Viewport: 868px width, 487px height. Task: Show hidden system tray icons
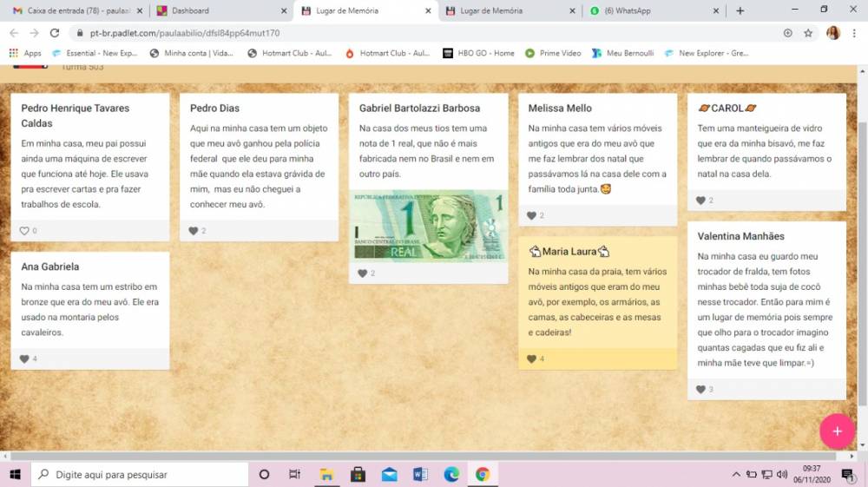(736, 474)
